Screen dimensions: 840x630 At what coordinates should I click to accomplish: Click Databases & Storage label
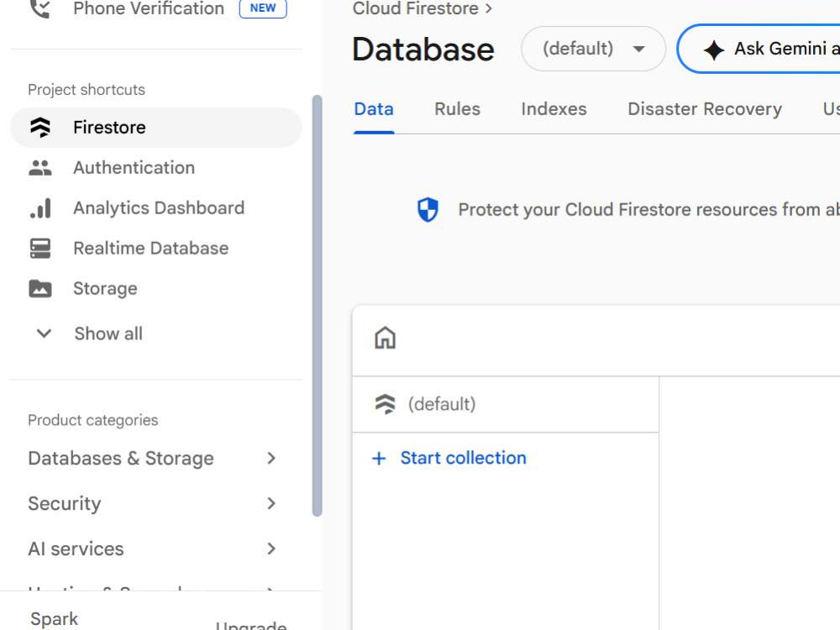point(120,459)
